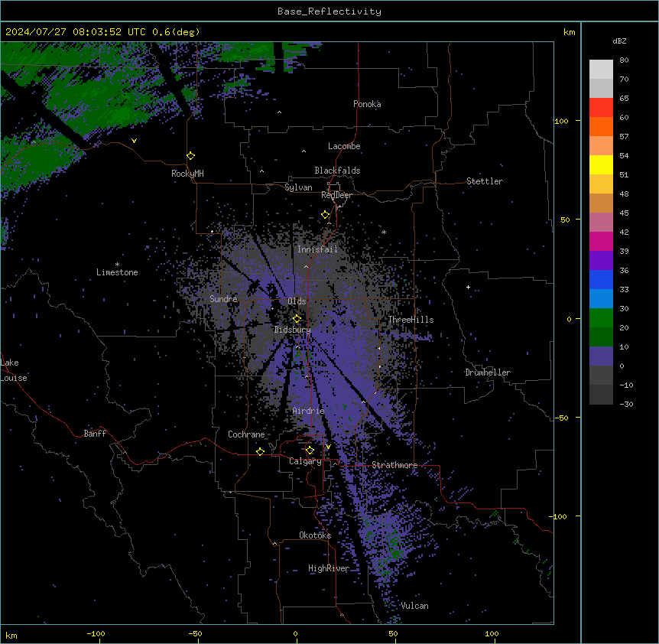Click the 80 value on dBZ scale
The width and height of the screenshot is (659, 644).
[x=624, y=60]
